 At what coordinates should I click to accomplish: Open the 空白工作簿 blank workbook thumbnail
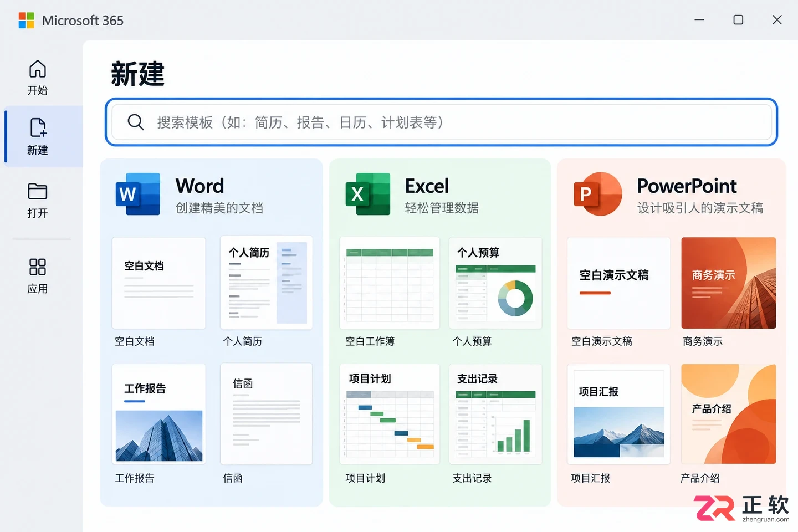pos(390,283)
